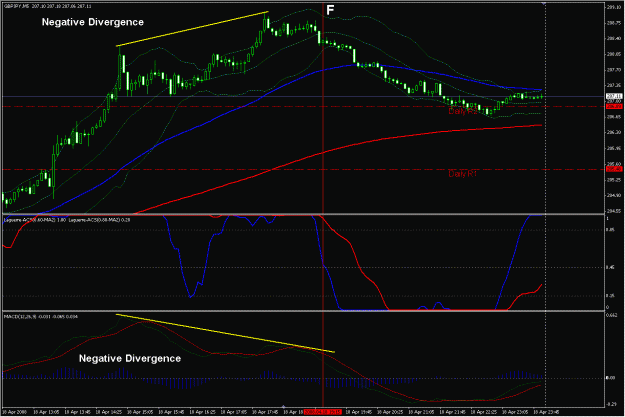Click the red Daily R1 price tag
The image size is (625, 417).
click(614, 169)
